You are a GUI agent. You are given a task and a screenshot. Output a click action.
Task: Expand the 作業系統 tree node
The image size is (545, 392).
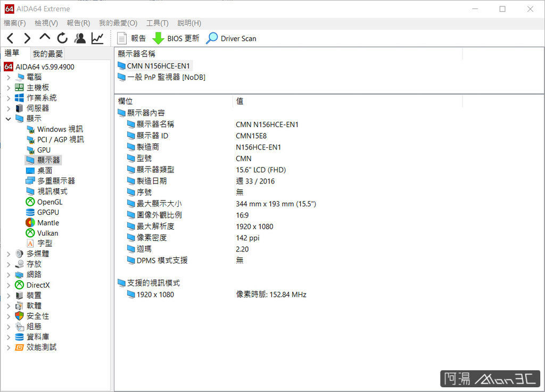click(9, 98)
